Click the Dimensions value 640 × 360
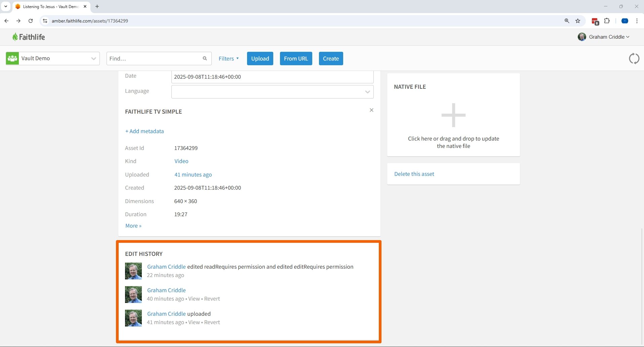 [x=186, y=201]
